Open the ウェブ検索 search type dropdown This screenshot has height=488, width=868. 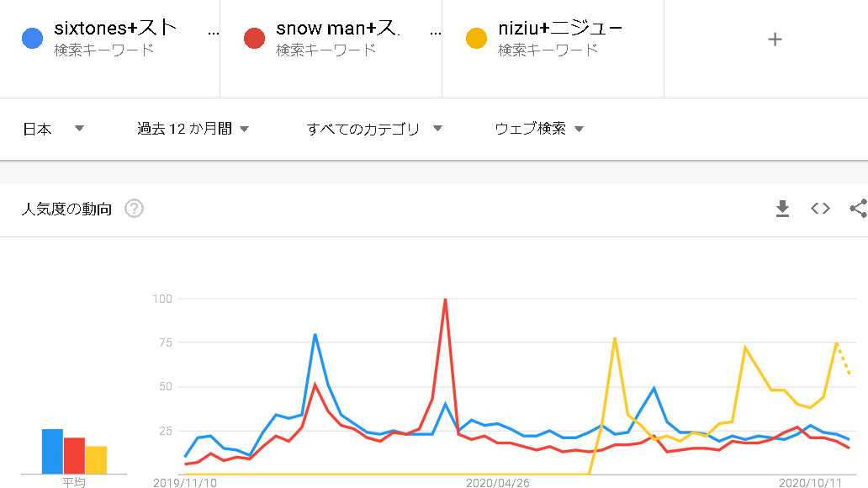point(539,129)
